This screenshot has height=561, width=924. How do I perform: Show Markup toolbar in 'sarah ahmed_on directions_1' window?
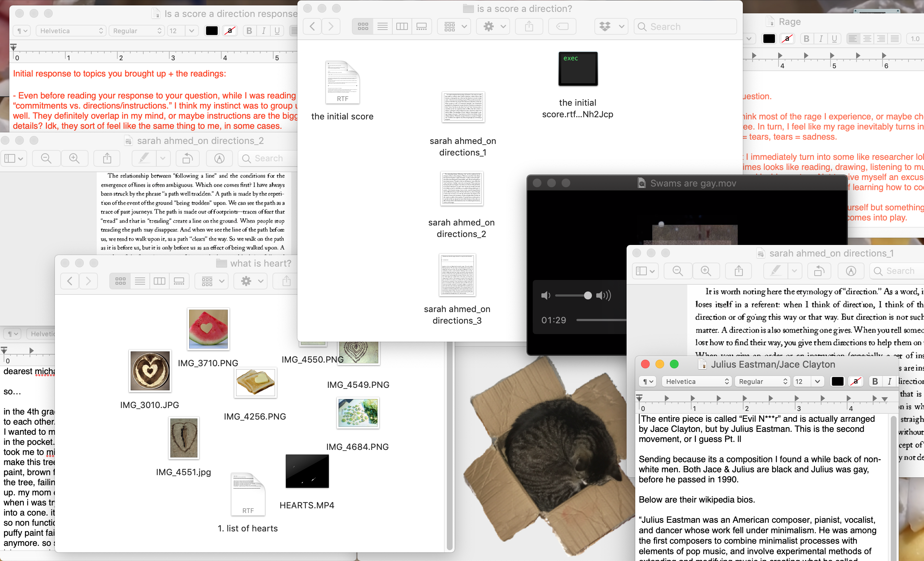point(851,271)
